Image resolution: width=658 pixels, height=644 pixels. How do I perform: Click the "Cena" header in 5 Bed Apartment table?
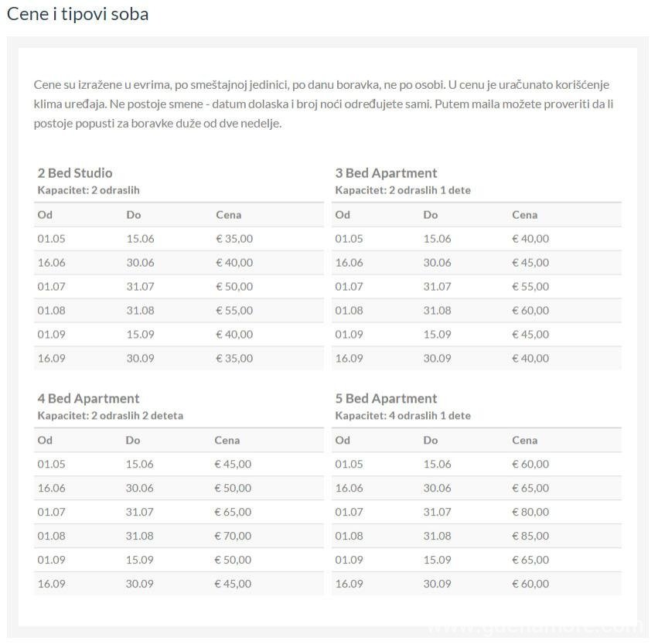[x=524, y=440]
